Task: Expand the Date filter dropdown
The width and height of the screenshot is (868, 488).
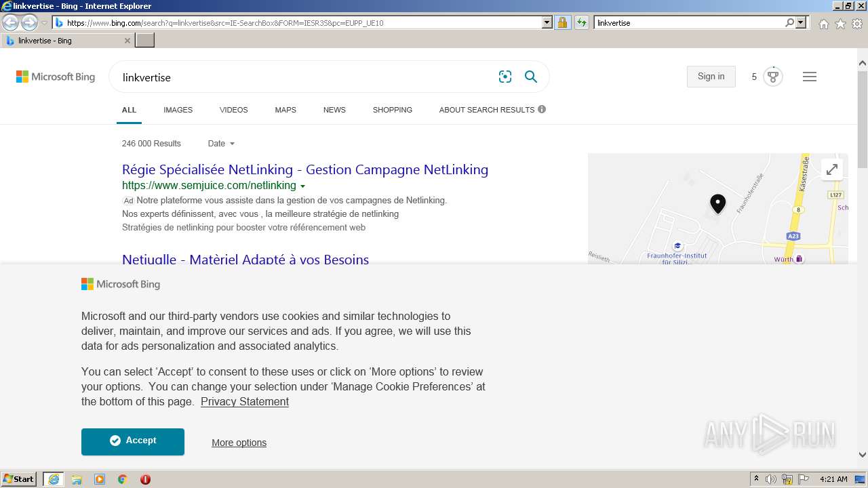Action: coord(221,144)
